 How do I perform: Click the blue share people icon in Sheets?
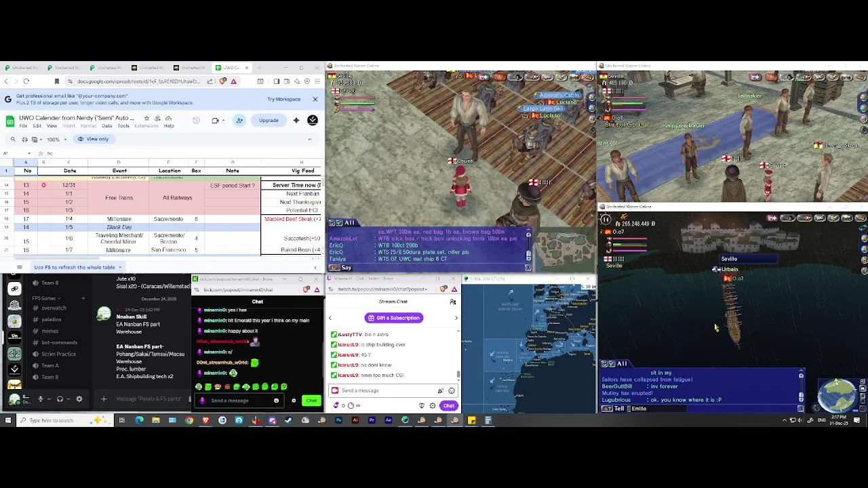(239, 121)
